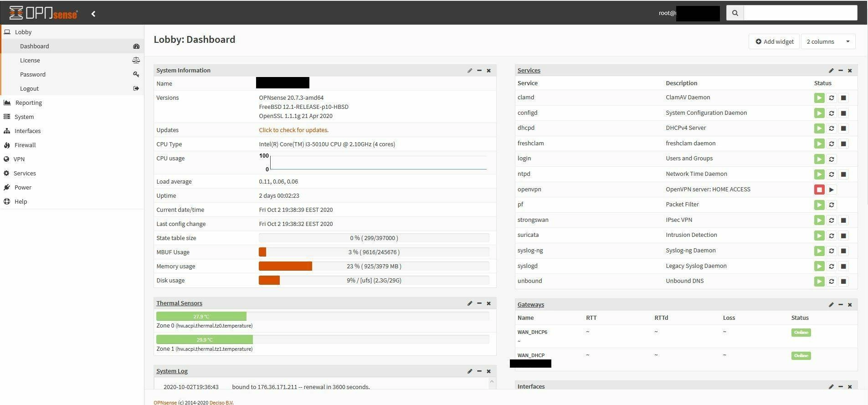Minimize the Gateways widget
868x405 pixels.
[841, 305]
